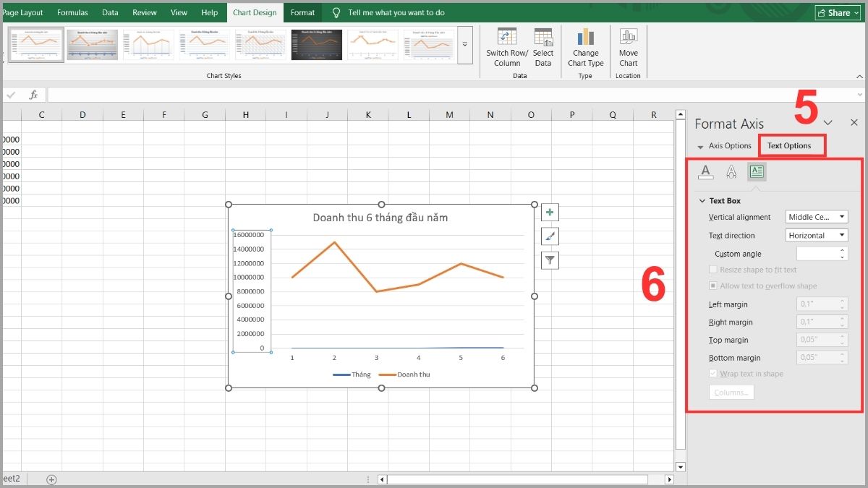The height and width of the screenshot is (488, 868).
Task: Open the Chart Styles brush button
Action: point(550,236)
